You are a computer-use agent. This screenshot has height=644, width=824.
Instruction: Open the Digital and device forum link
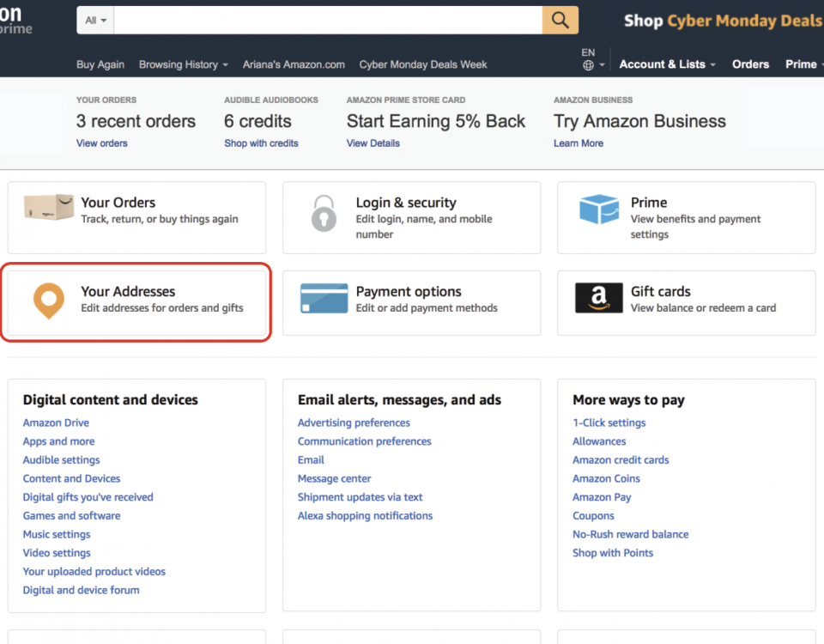tap(81, 590)
